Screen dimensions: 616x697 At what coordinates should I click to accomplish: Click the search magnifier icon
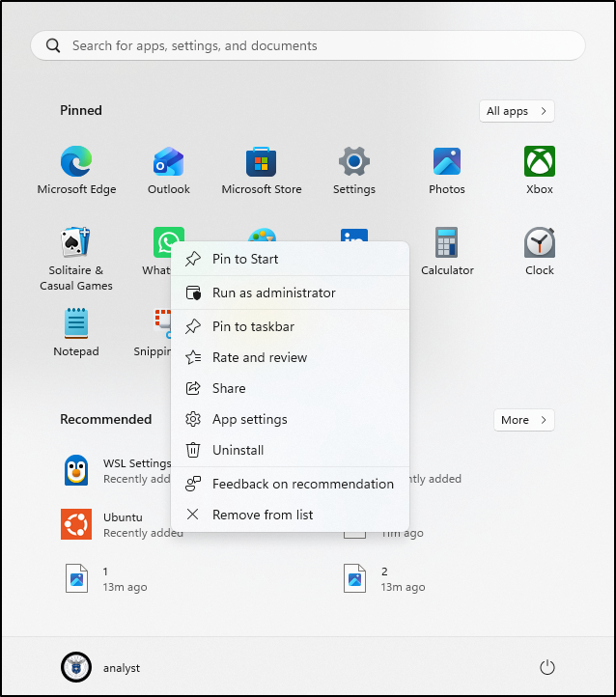coord(53,45)
